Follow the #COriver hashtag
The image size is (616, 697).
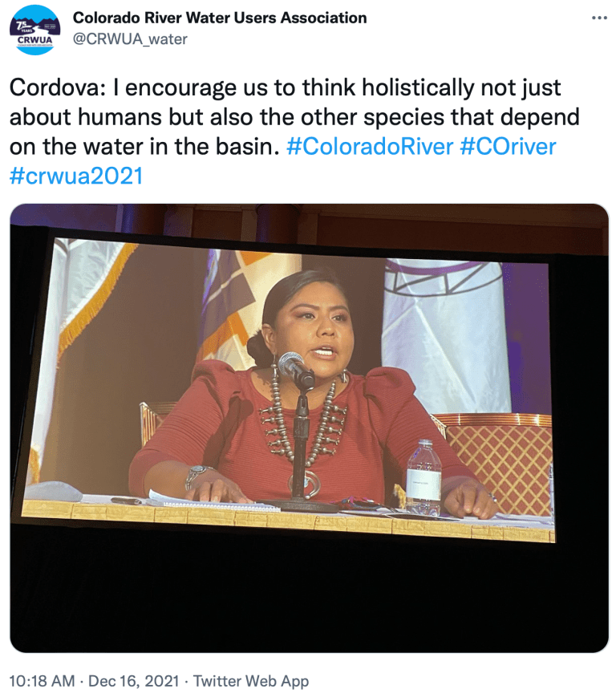(508, 147)
